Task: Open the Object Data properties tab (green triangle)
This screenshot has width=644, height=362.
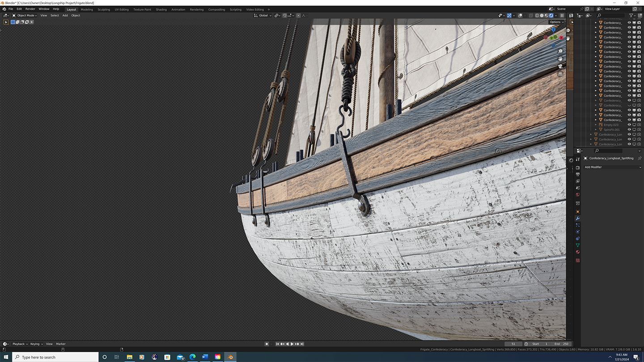Action: point(577,245)
